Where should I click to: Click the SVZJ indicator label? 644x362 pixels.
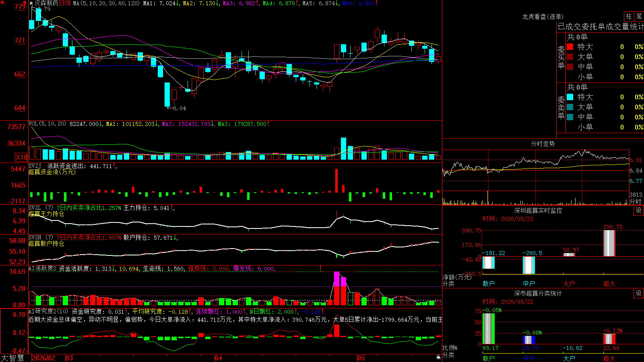point(35,166)
